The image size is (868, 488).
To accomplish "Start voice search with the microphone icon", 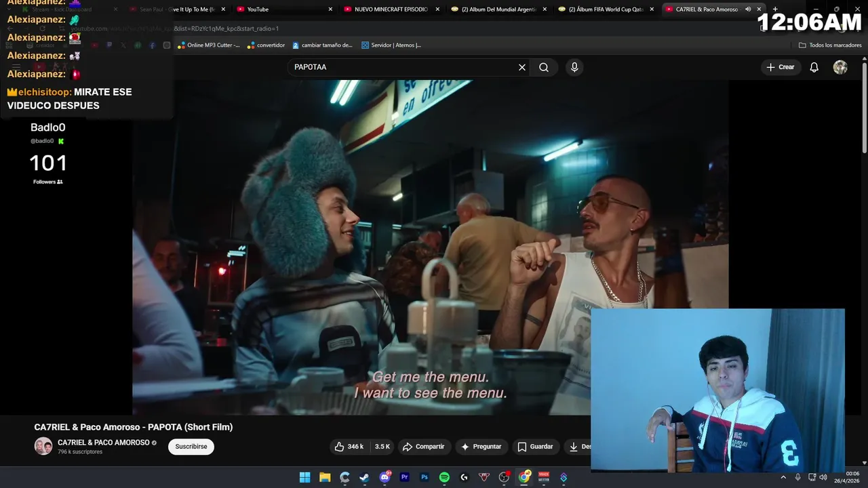I will click(574, 67).
